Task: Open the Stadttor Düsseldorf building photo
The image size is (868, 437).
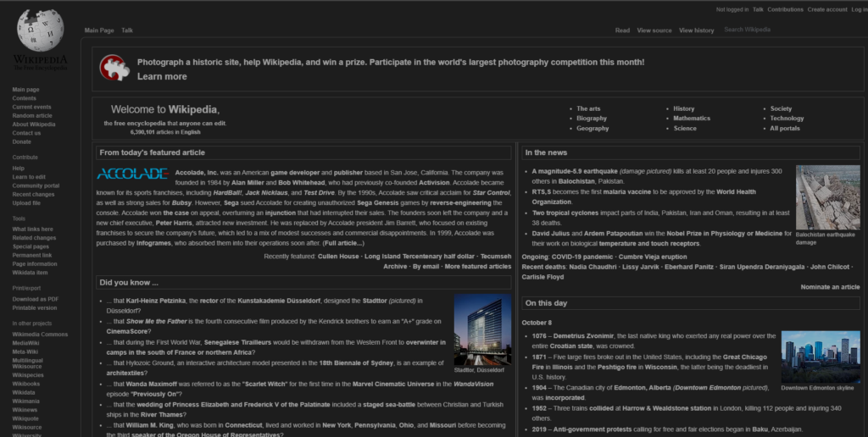Action: [482, 329]
